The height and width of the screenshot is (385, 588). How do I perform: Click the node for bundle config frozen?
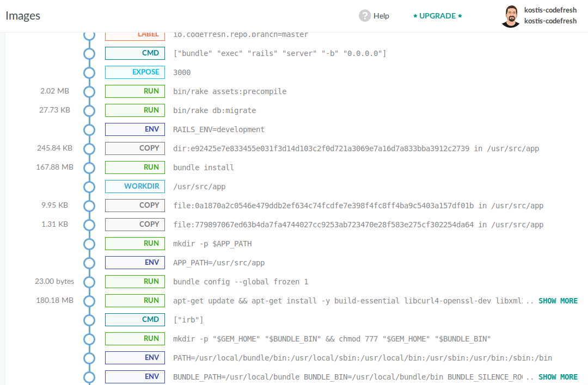(x=89, y=282)
